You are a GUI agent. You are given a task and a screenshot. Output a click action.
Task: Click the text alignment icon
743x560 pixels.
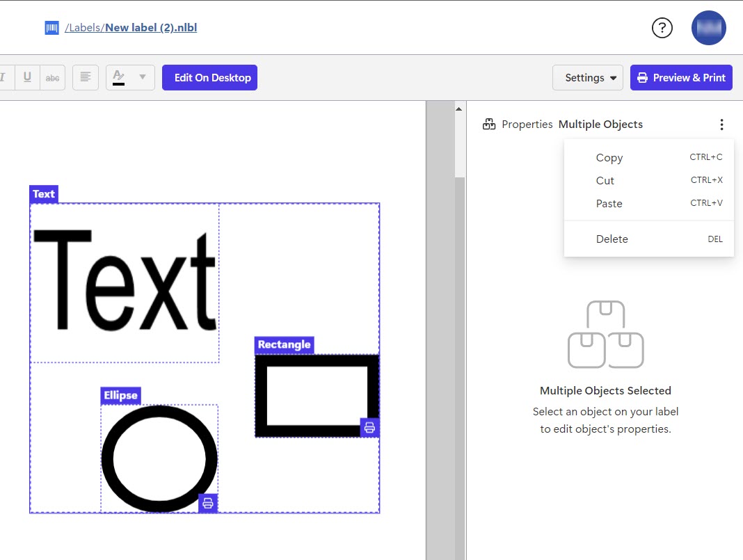(86, 77)
